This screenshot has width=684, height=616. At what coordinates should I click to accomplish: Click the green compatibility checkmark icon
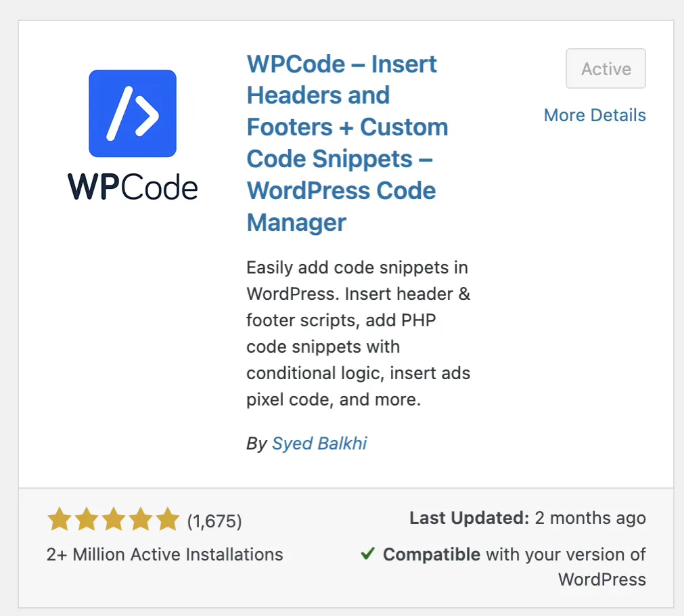point(367,554)
